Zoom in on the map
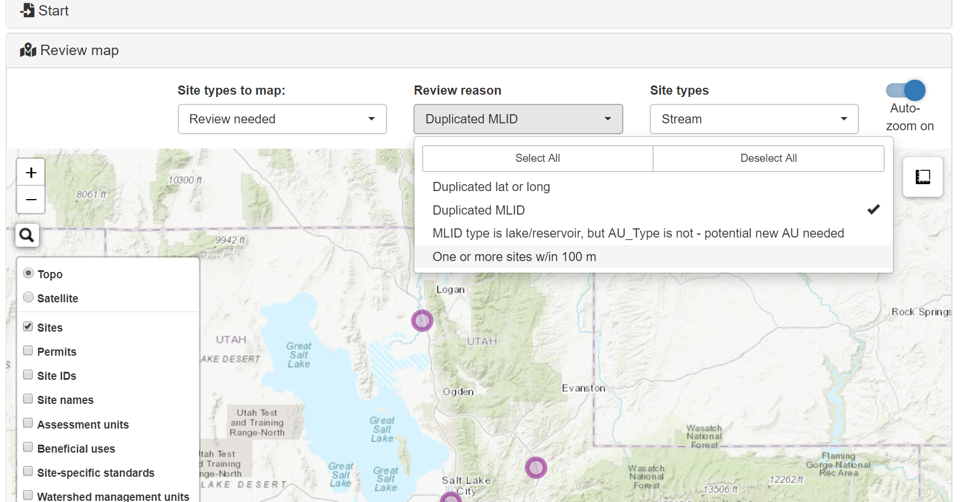 click(31, 172)
